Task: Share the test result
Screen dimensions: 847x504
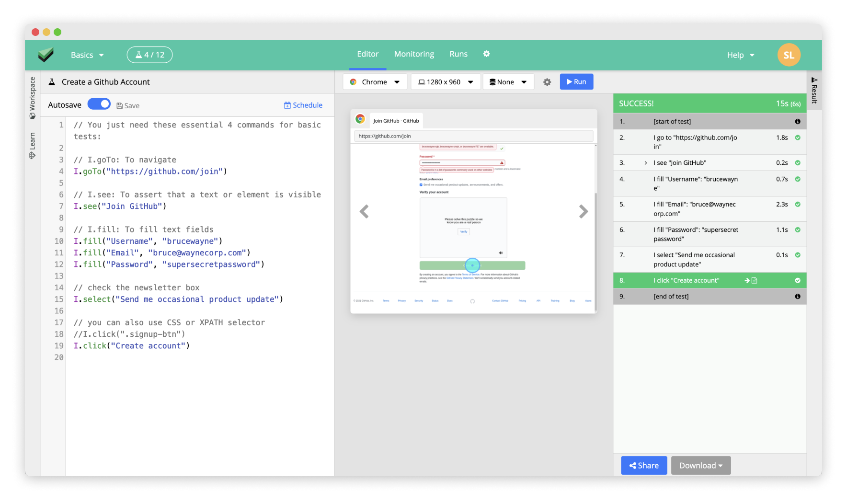Action: (643, 465)
